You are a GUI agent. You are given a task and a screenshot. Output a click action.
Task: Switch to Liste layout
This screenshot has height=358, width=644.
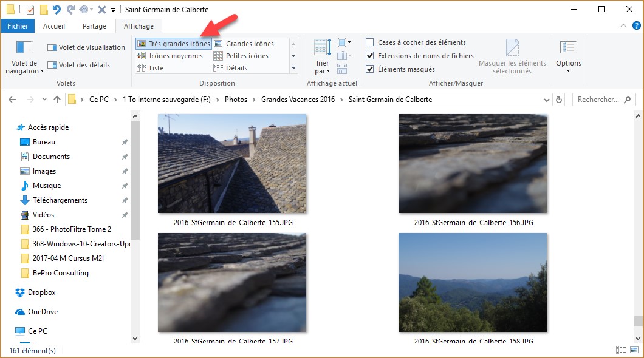tap(150, 68)
